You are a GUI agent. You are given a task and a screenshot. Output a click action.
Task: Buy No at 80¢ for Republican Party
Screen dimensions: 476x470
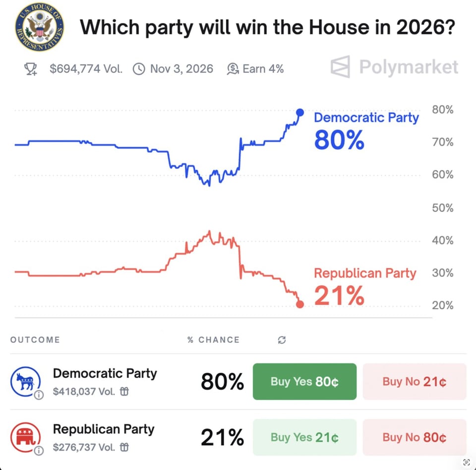[415, 437]
